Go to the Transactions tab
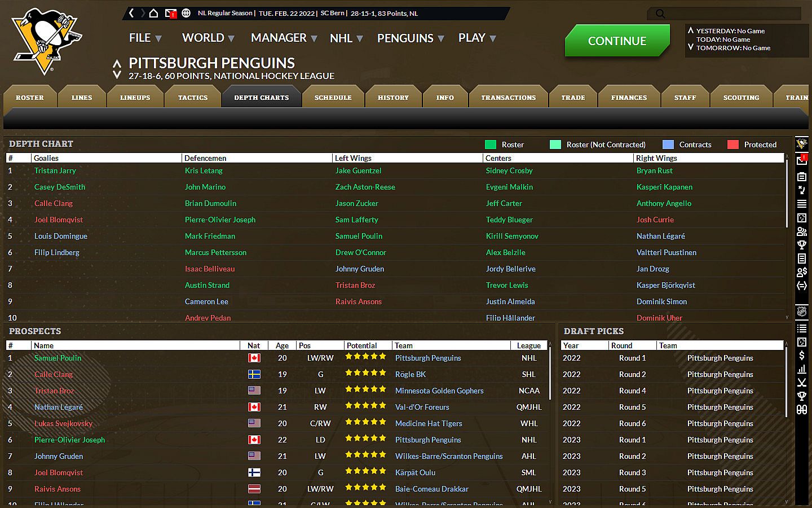Screen dimensions: 812x508 [x=509, y=97]
